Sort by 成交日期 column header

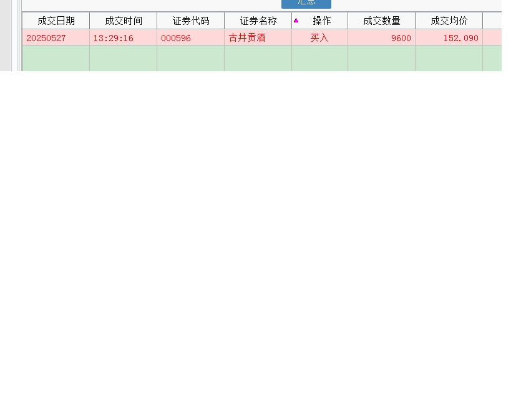pyautogui.click(x=56, y=21)
